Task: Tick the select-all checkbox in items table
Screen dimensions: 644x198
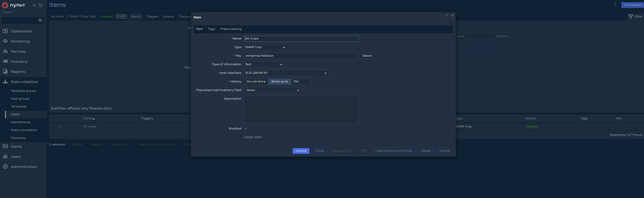Action: click(53, 118)
